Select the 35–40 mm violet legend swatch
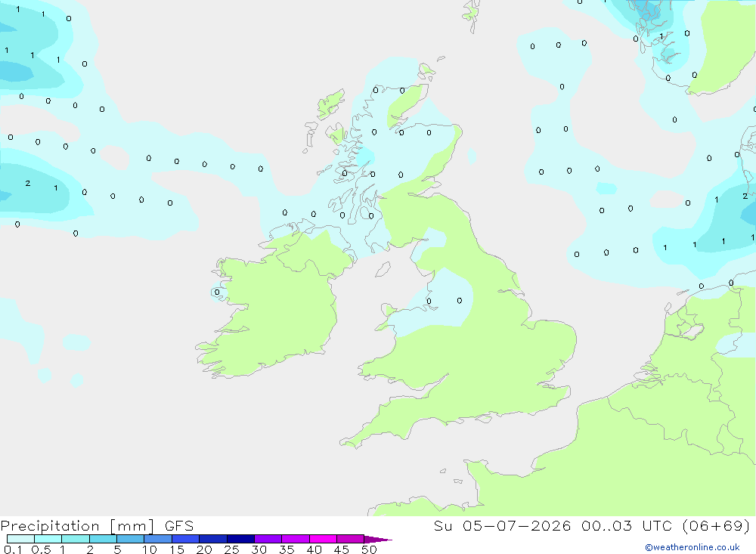Screen dimensions: 756x554 [x=296, y=539]
